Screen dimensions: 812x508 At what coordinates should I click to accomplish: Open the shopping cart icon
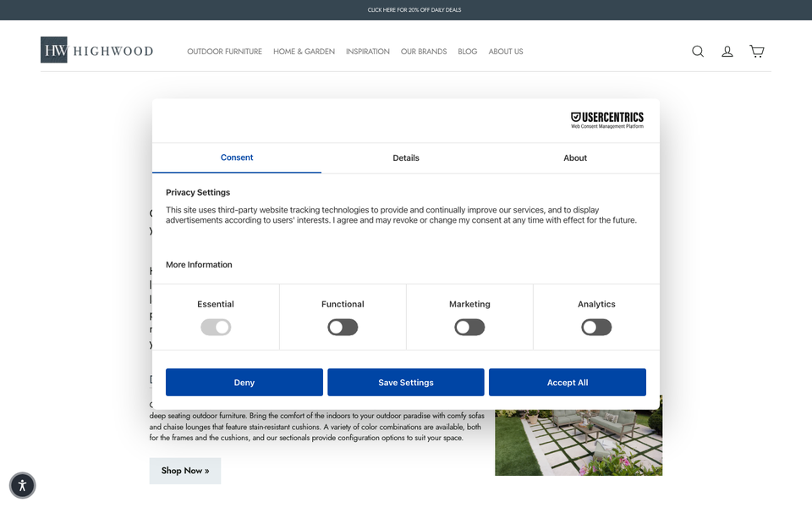[756, 51]
